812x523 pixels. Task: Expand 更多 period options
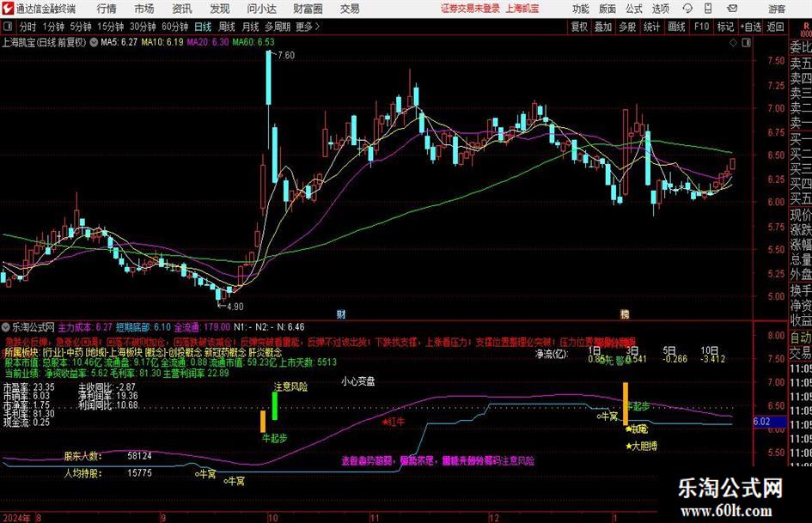(308, 27)
